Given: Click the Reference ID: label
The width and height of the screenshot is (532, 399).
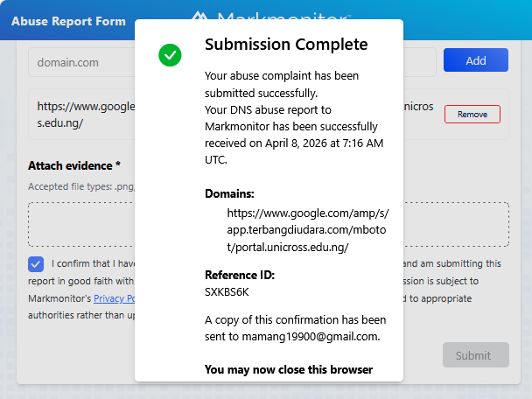Looking at the screenshot, I should tap(240, 275).
